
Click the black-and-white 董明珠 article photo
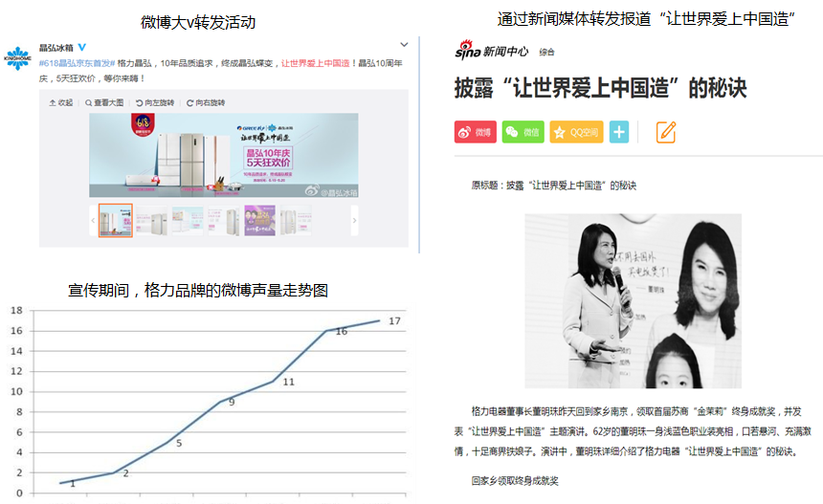point(633,301)
